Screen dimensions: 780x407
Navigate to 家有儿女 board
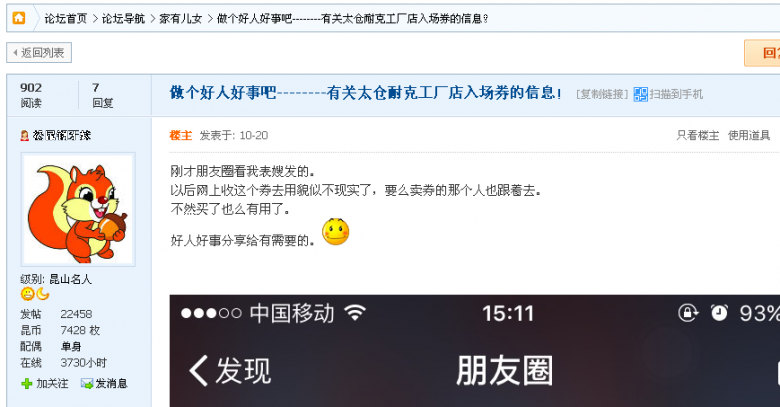click(181, 19)
